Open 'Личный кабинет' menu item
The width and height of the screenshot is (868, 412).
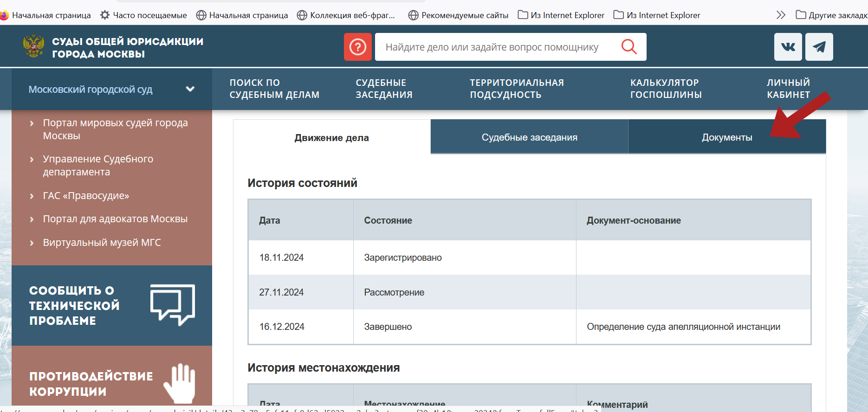(x=788, y=89)
